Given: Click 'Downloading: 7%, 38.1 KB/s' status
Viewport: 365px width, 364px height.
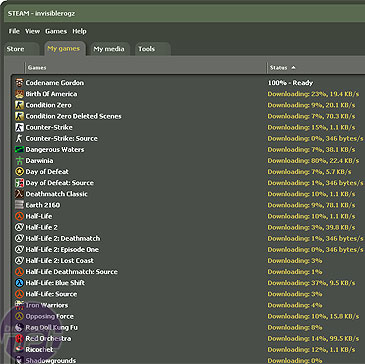Looking at the screenshot, I should point(311,150).
